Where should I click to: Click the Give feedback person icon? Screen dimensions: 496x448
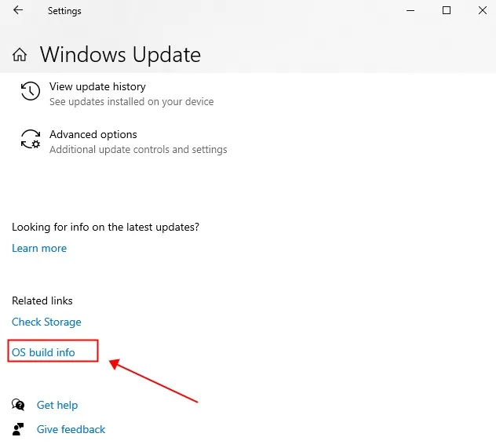point(18,429)
